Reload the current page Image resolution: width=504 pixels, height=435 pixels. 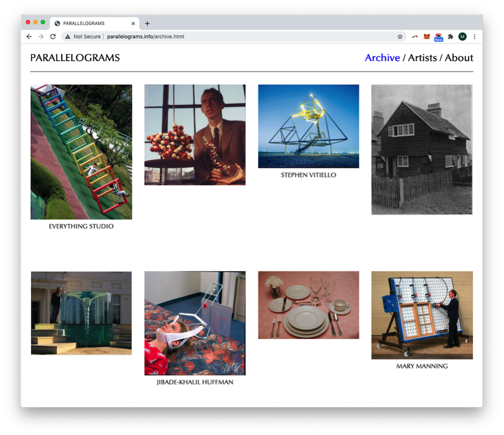point(53,36)
